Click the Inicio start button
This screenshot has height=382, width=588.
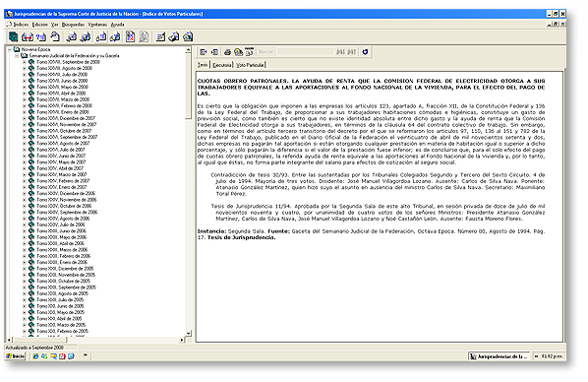[x=16, y=356]
